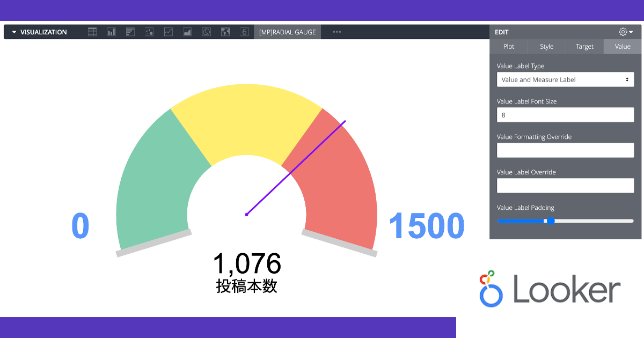Open the Style tab

(x=547, y=47)
